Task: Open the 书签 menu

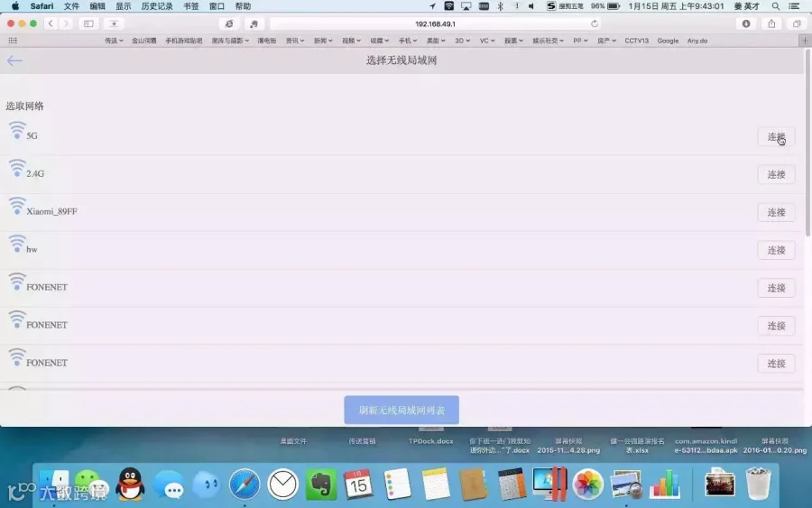Action: pos(191,6)
